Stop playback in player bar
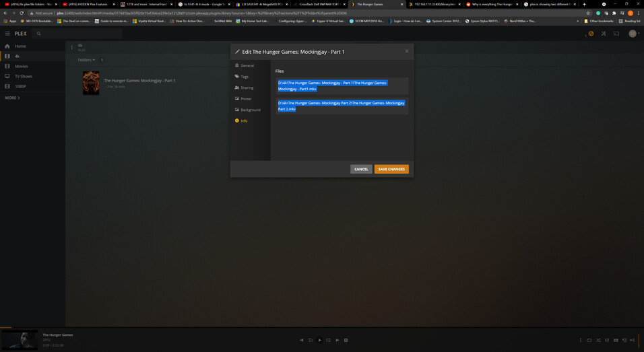This screenshot has width=644, height=352. point(346,340)
